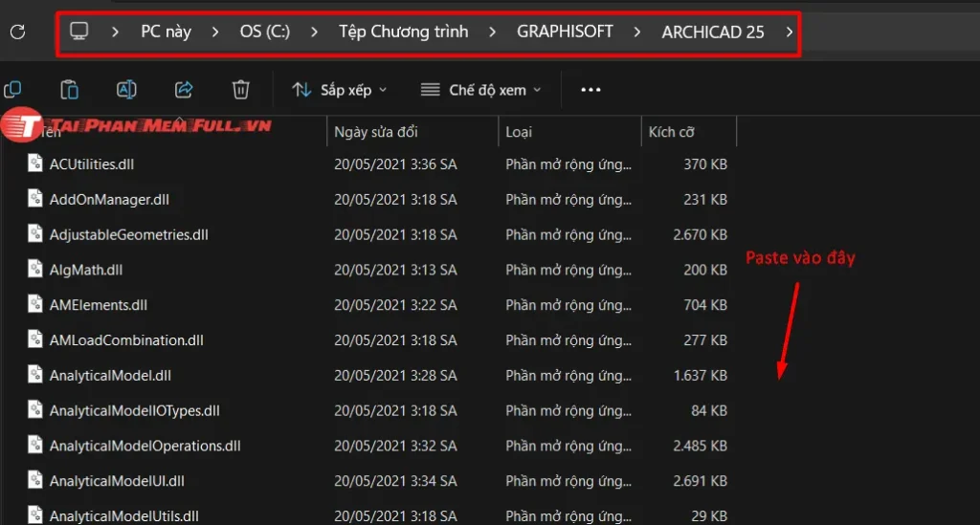980x525 pixels.
Task: Open the three-dots more options menu
Action: [590, 90]
